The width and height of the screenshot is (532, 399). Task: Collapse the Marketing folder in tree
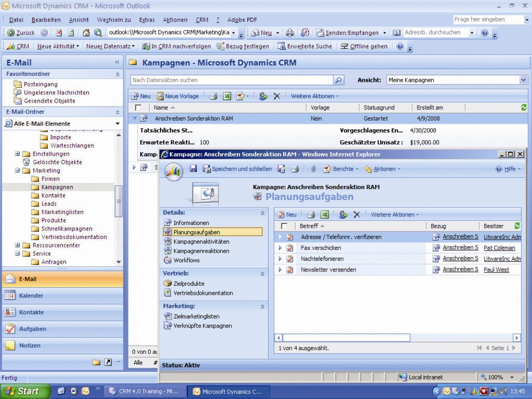click(17, 170)
